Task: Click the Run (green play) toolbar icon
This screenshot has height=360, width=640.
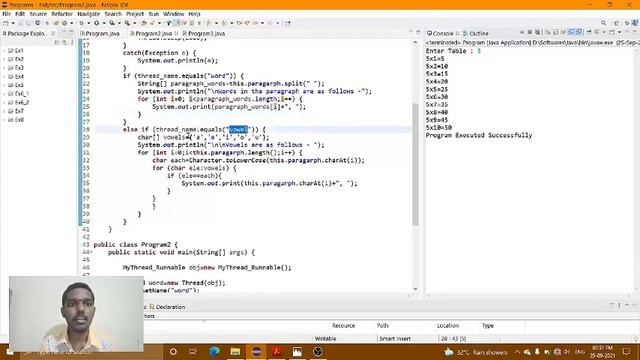Action: pyautogui.click(x=97, y=23)
